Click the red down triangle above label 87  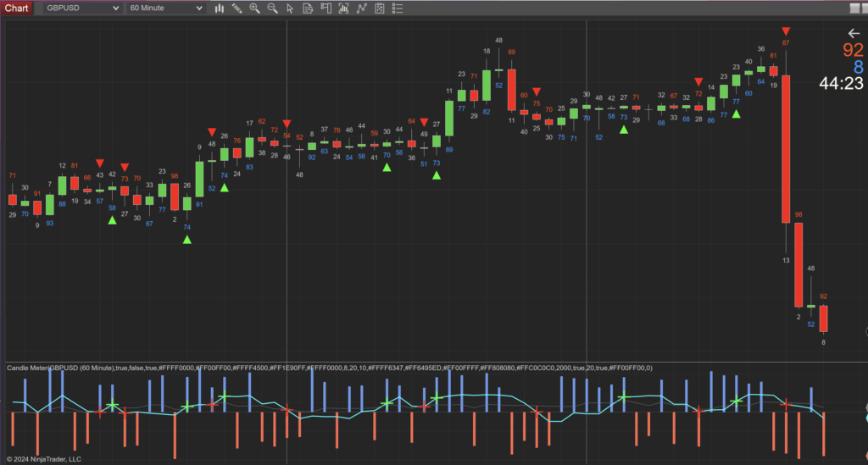click(786, 31)
